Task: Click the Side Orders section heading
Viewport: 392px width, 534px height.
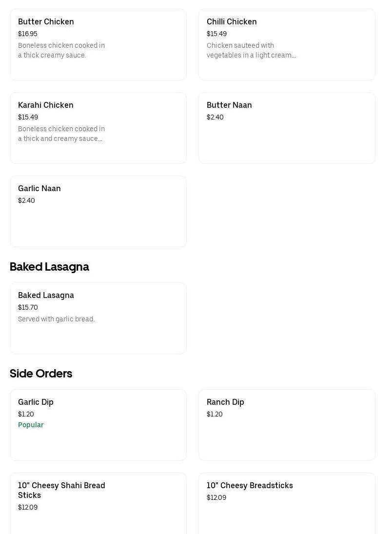Action: tap(41, 374)
